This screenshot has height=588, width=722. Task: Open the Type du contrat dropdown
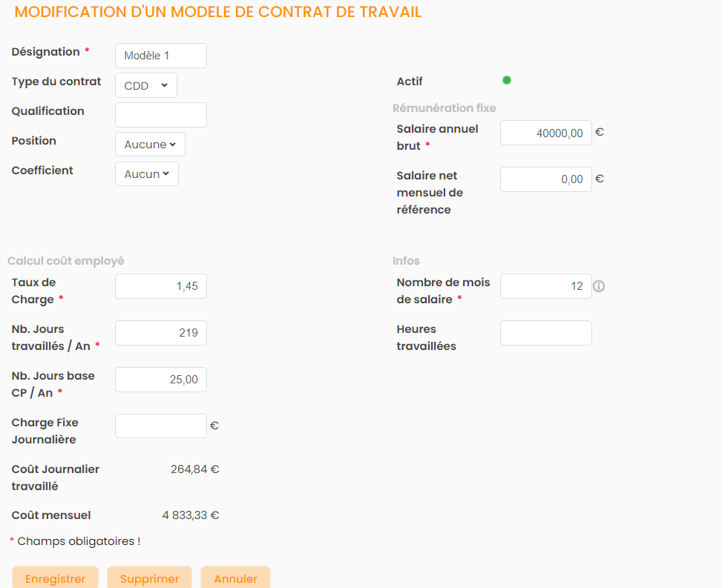146,85
